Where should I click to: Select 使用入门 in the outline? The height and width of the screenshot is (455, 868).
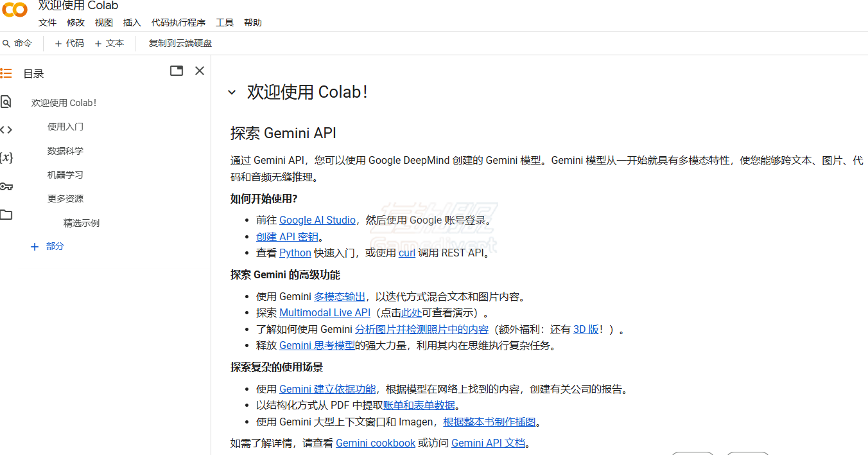pos(65,127)
